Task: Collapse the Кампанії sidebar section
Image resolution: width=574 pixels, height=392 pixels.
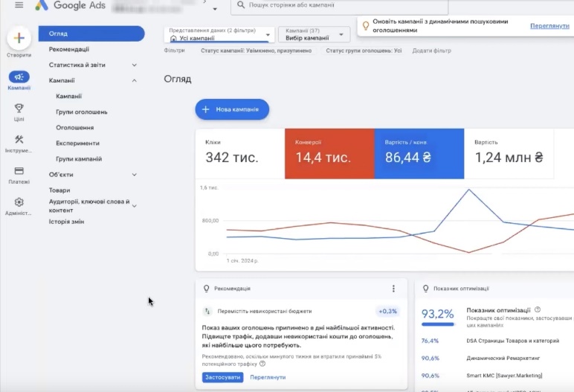Action: 134,80
